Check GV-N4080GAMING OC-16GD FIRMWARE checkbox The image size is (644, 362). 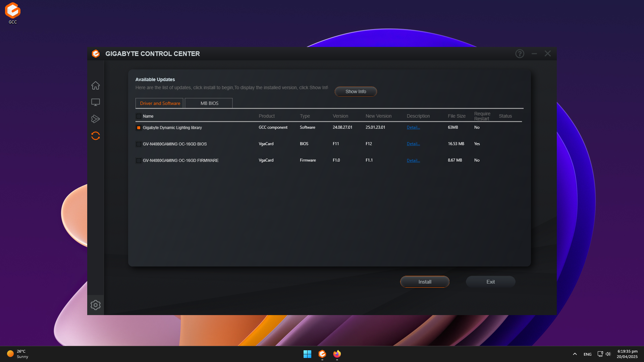[139, 161]
